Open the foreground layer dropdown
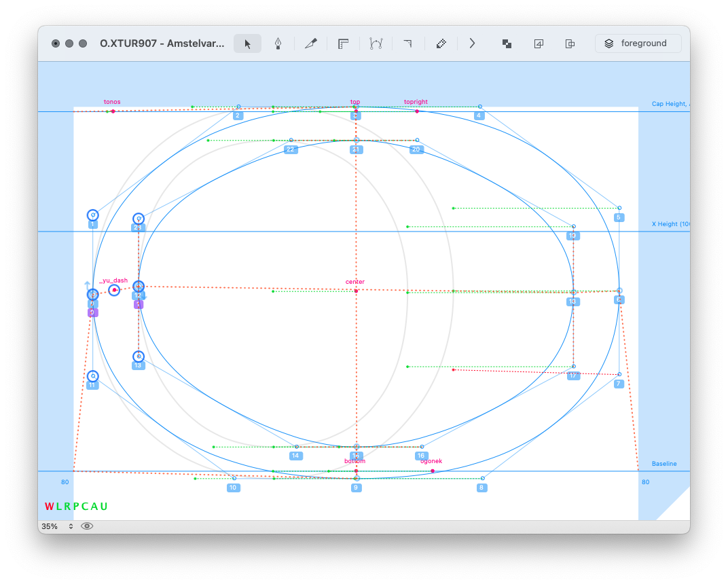This screenshot has height=584, width=728. [x=638, y=43]
